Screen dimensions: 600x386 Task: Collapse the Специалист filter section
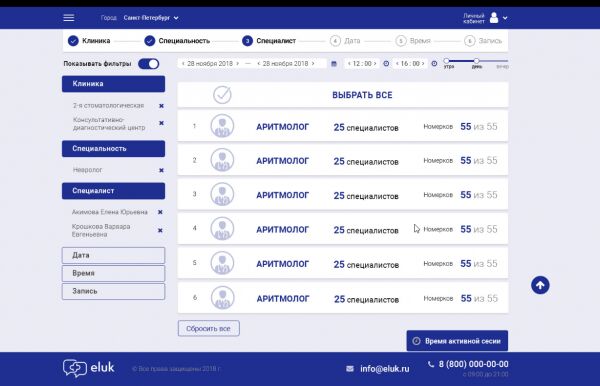(113, 191)
